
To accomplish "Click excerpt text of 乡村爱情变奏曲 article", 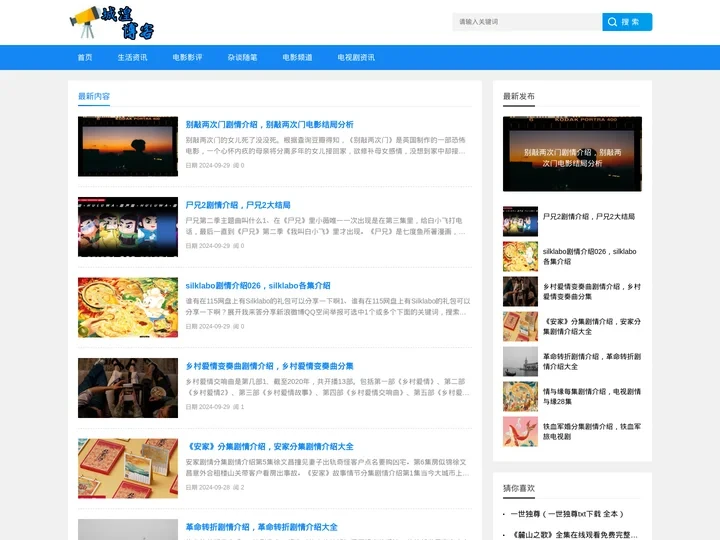I will (328, 387).
